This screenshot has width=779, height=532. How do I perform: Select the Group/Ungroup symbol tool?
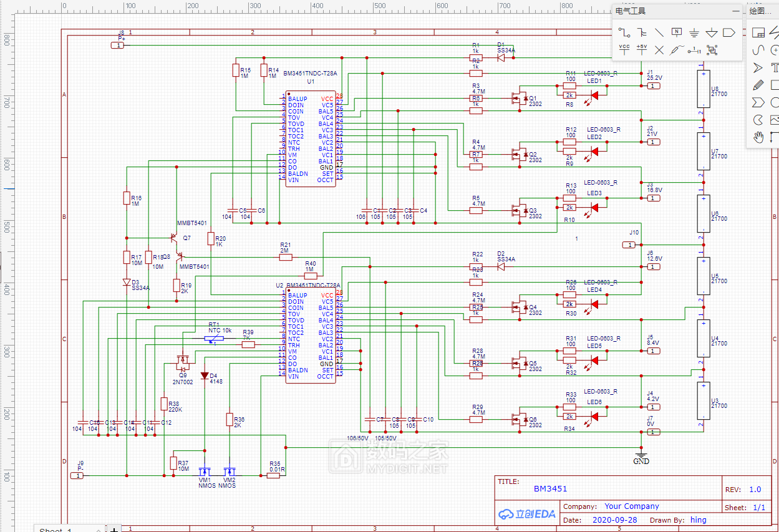coord(712,50)
